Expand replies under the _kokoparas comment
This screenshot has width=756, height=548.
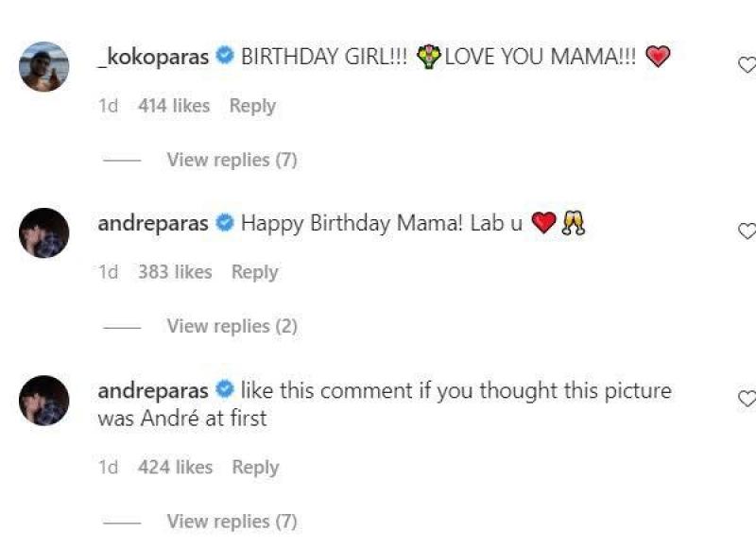pyautogui.click(x=232, y=160)
